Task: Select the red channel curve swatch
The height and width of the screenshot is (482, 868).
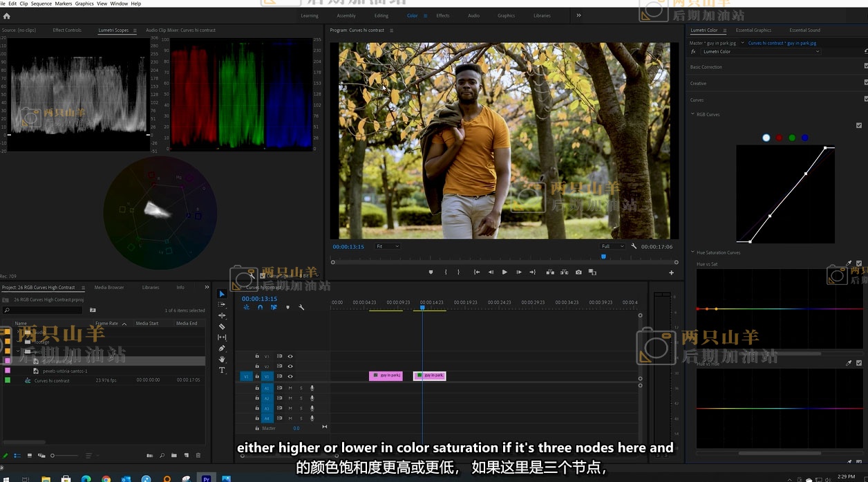Action: click(779, 138)
